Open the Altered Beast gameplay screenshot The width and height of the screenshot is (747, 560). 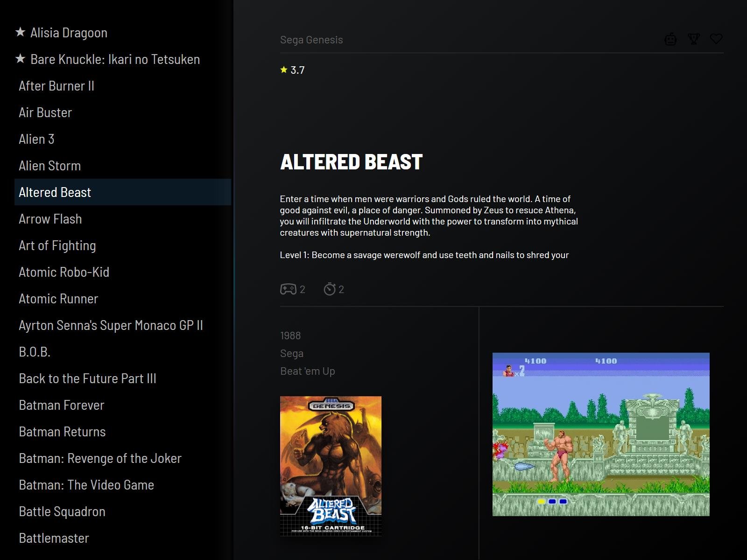click(601, 434)
